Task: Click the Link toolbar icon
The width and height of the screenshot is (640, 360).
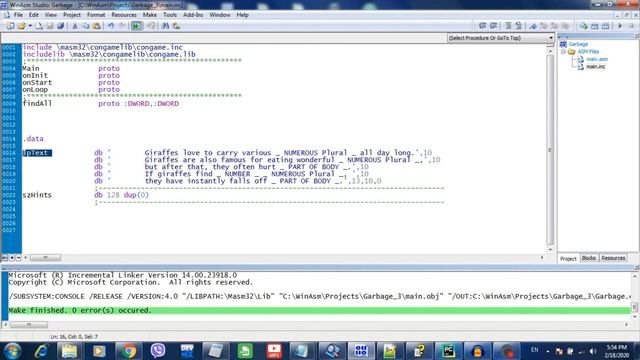Action: [x=595, y=26]
